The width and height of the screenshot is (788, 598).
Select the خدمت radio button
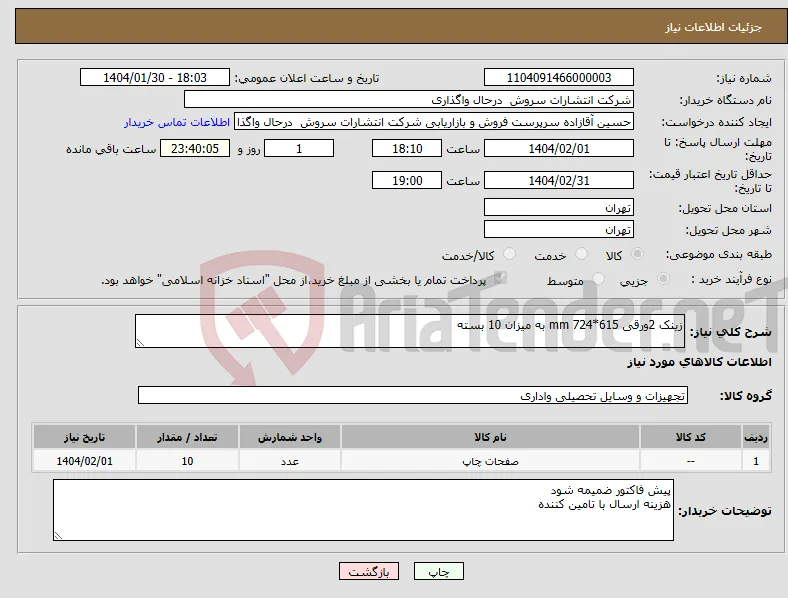(x=581, y=254)
